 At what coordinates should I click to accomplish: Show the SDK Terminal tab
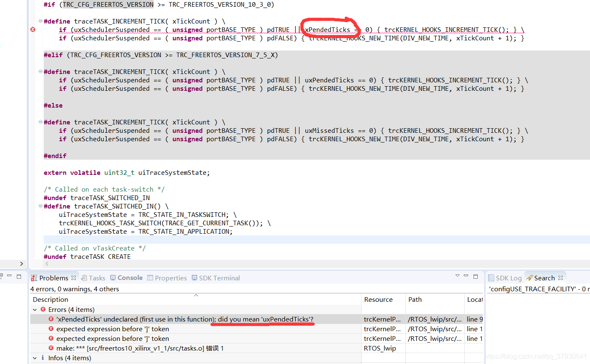216,278
